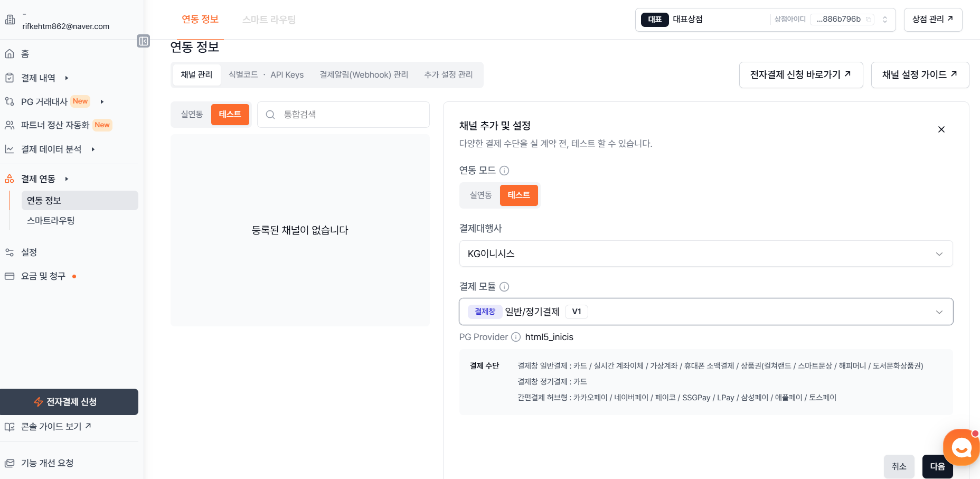Click the orange notification dot on 요금 및 청구
980x479 pixels.
pos(74,276)
